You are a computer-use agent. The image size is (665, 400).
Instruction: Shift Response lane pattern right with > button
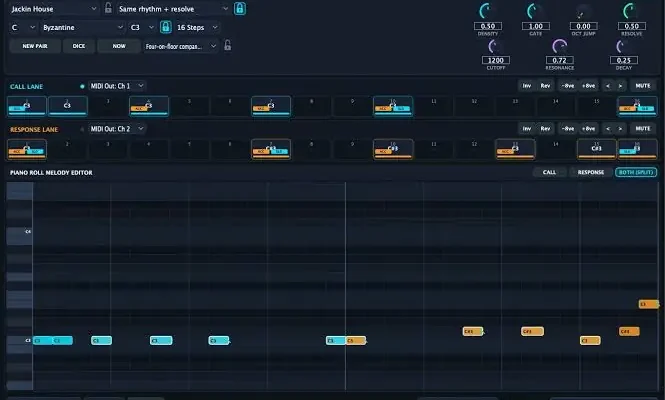coord(620,129)
